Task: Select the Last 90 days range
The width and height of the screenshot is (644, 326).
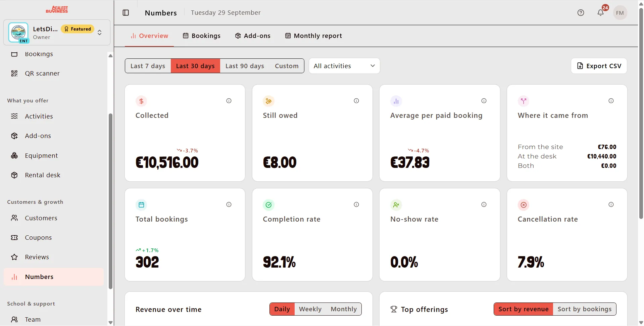Action: tap(245, 66)
